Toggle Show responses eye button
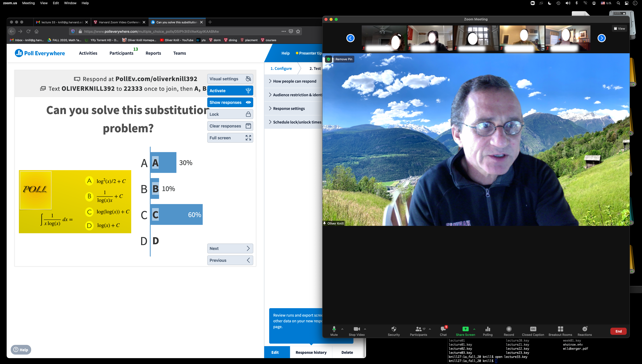The width and height of the screenshot is (642, 364). [230, 102]
